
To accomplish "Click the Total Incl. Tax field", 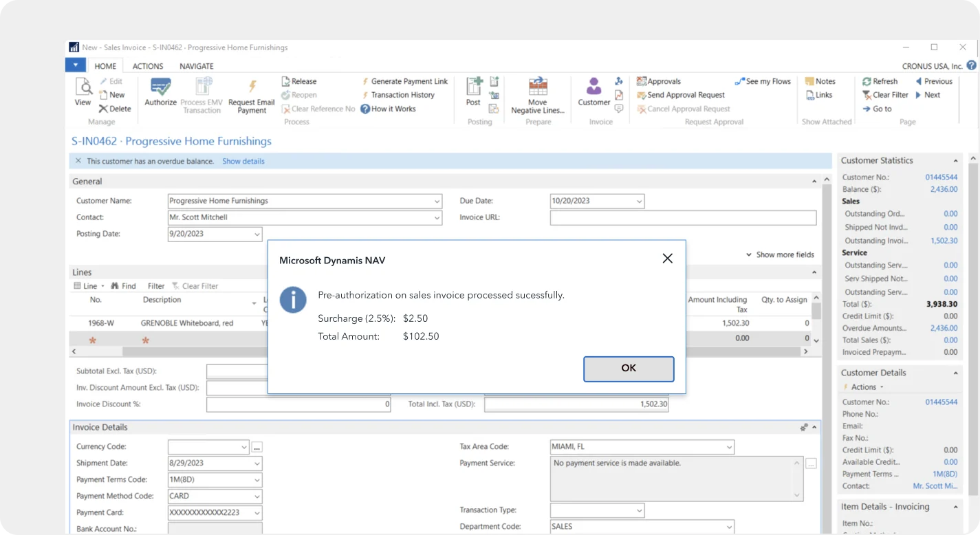I will click(576, 405).
